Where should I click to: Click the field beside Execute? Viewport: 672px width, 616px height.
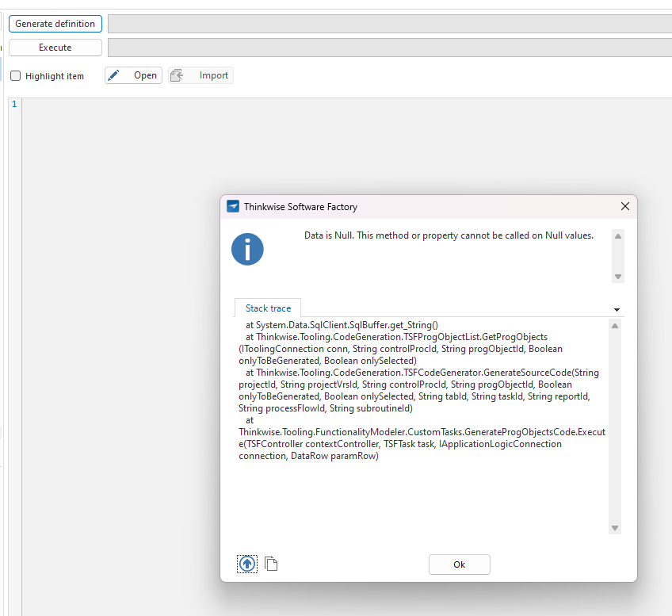click(x=390, y=48)
